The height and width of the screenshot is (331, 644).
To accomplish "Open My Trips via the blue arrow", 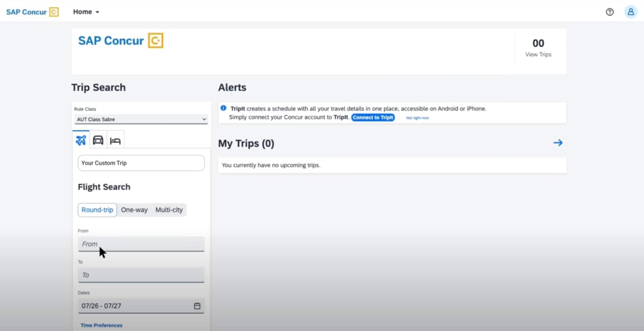I will (558, 143).
